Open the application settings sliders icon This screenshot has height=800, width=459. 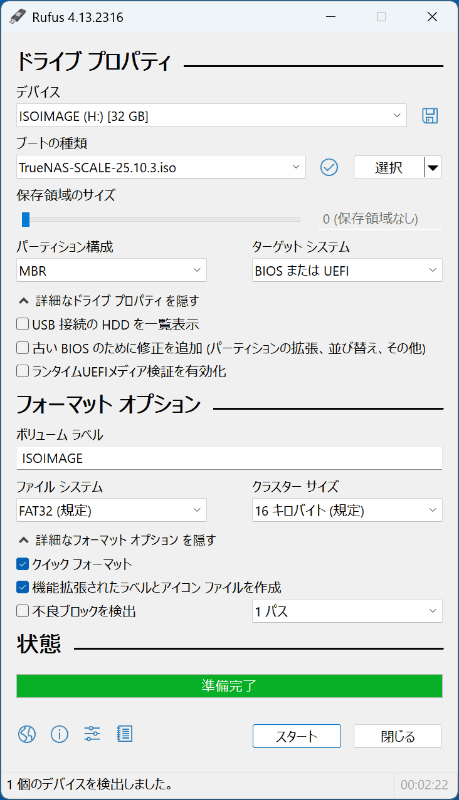(x=92, y=734)
